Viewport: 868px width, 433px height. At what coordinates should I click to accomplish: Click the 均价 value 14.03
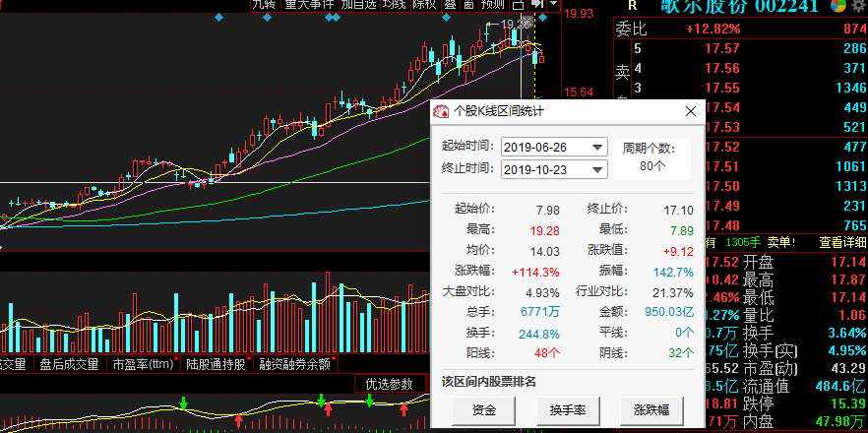pyautogui.click(x=545, y=252)
